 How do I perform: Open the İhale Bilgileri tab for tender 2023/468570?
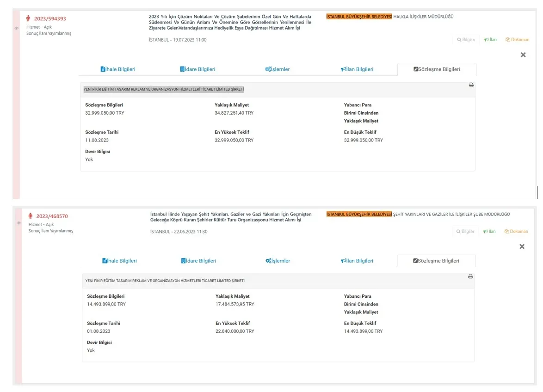point(119,261)
